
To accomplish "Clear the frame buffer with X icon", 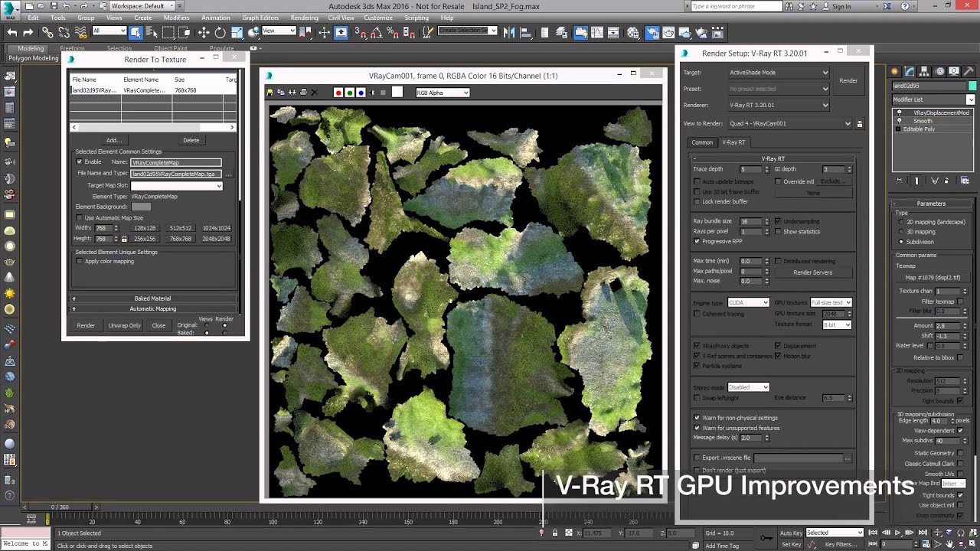I will coord(314,93).
